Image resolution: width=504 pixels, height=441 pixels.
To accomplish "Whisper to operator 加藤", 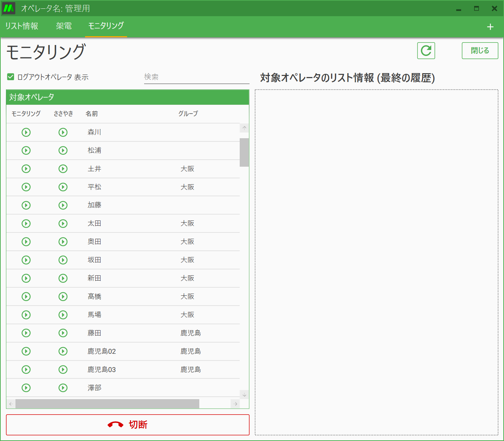I will coord(63,205).
